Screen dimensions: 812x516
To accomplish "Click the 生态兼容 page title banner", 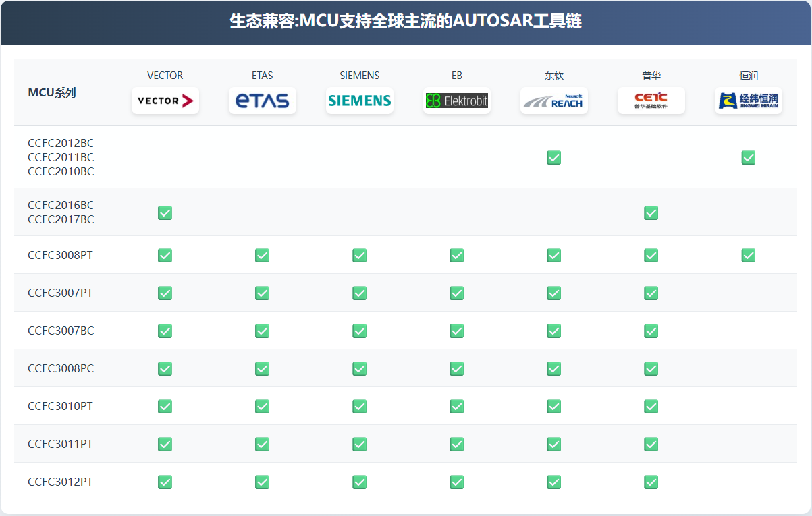I will (x=406, y=22).
